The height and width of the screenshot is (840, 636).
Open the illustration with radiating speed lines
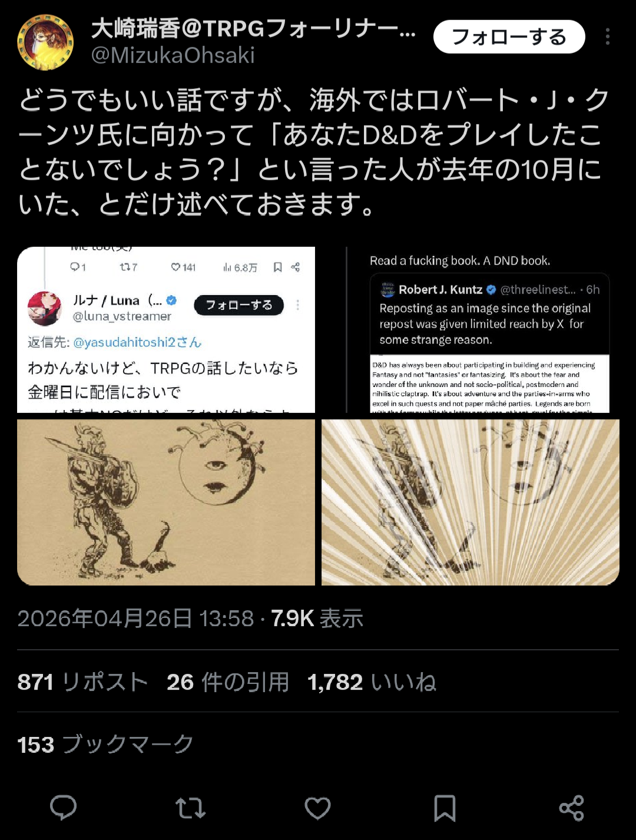(471, 502)
